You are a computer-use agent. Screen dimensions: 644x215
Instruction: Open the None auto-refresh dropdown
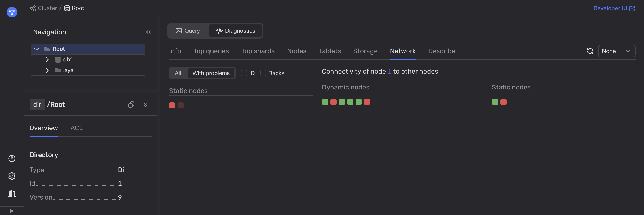616,51
